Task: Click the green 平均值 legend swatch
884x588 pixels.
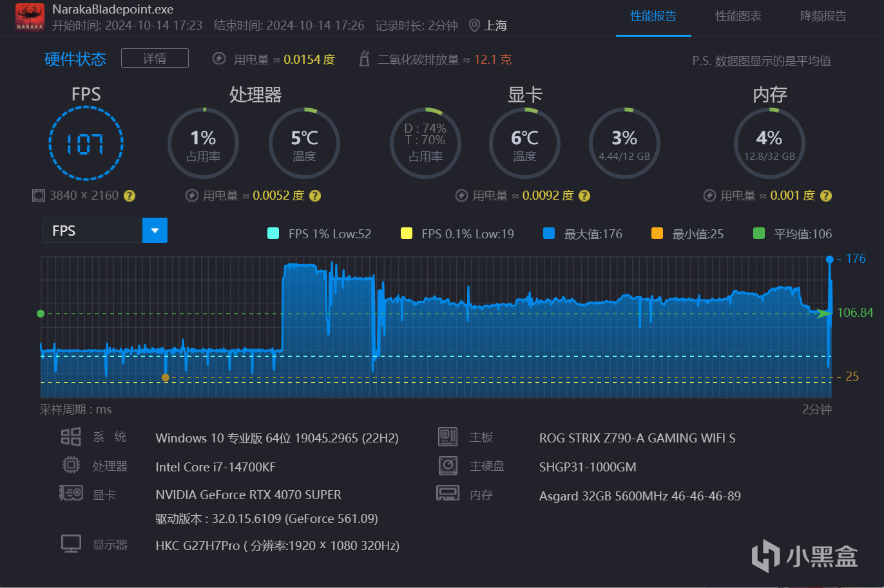Action: [x=759, y=233]
